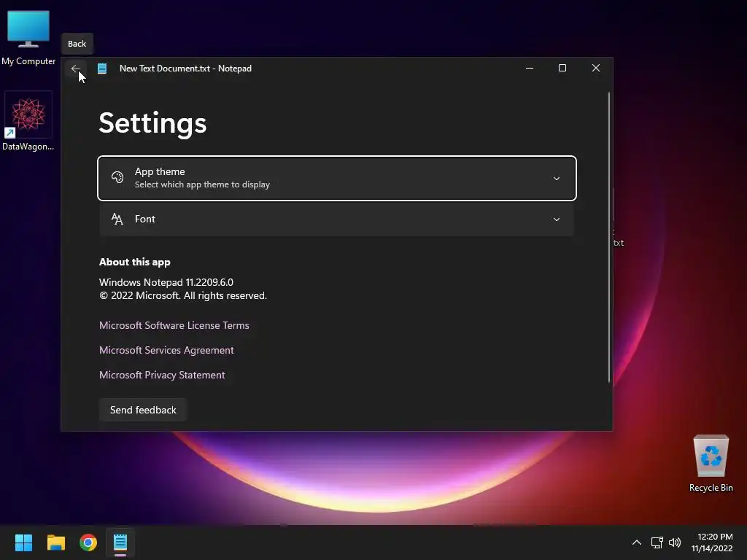Image resolution: width=747 pixels, height=560 pixels.
Task: Click the About this app heading
Action: pos(134,262)
